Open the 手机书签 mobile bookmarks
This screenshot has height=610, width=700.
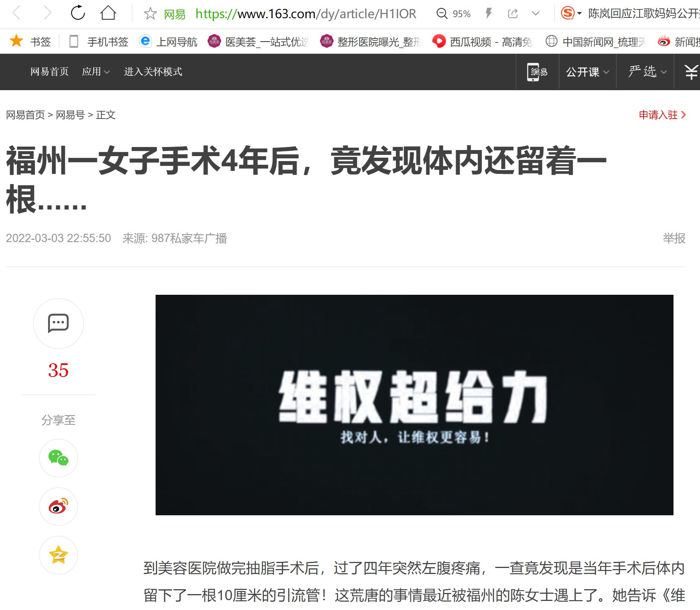(x=99, y=41)
